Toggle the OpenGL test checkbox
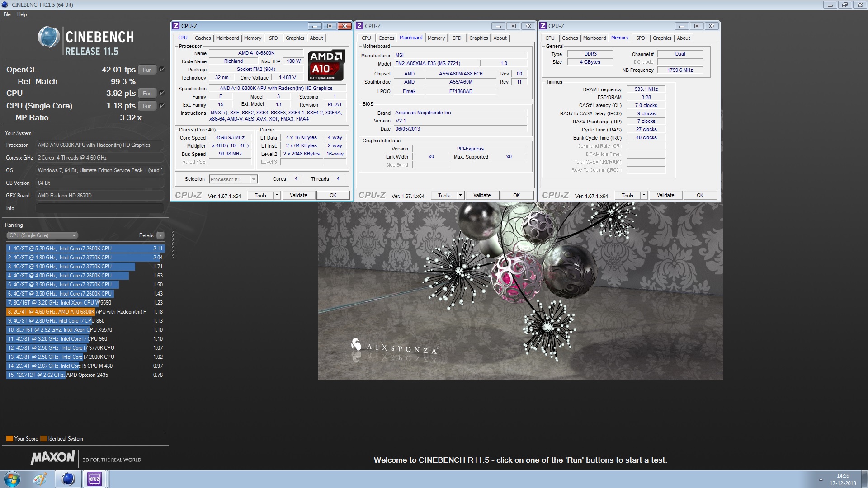Image resolution: width=868 pixels, height=488 pixels. click(x=162, y=70)
